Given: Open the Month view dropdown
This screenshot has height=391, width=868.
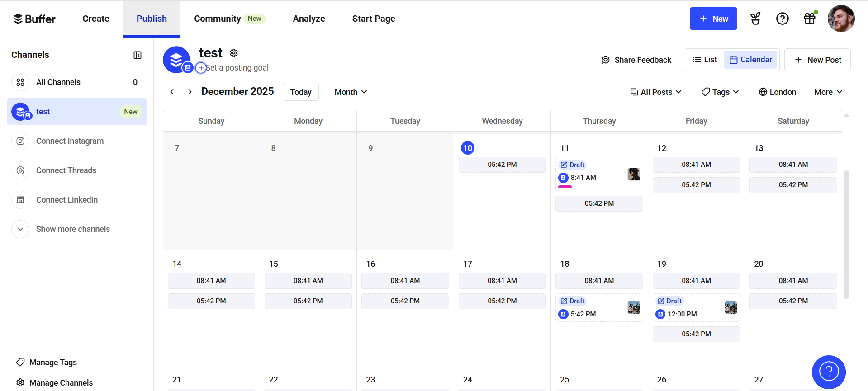Looking at the screenshot, I should [x=351, y=92].
